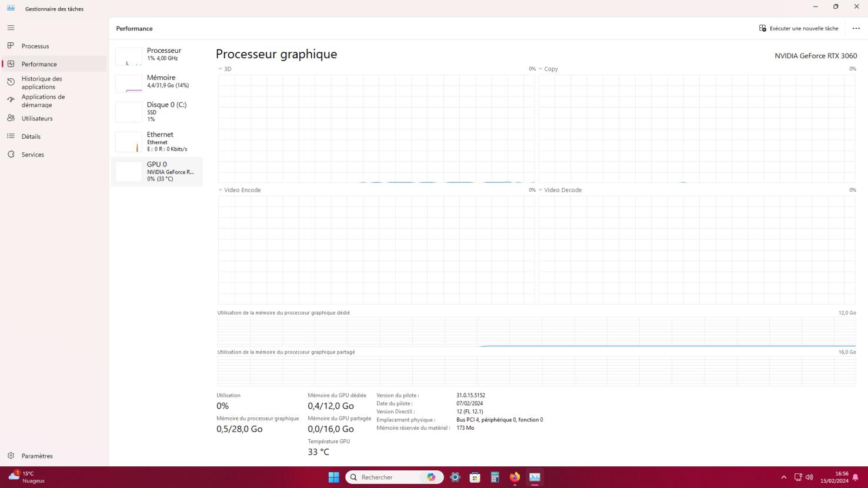Launch Firefox from the taskbar
Screen dimensions: 868x488
tap(514, 477)
